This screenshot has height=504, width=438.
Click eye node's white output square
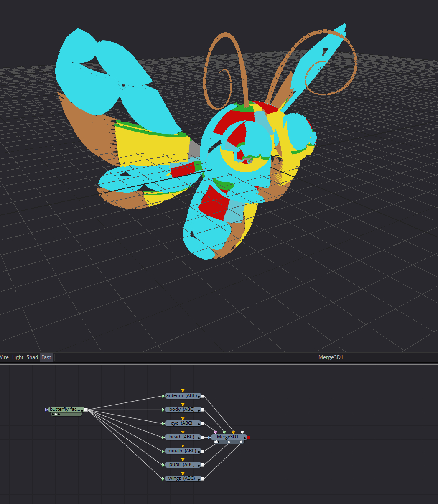pos(203,423)
